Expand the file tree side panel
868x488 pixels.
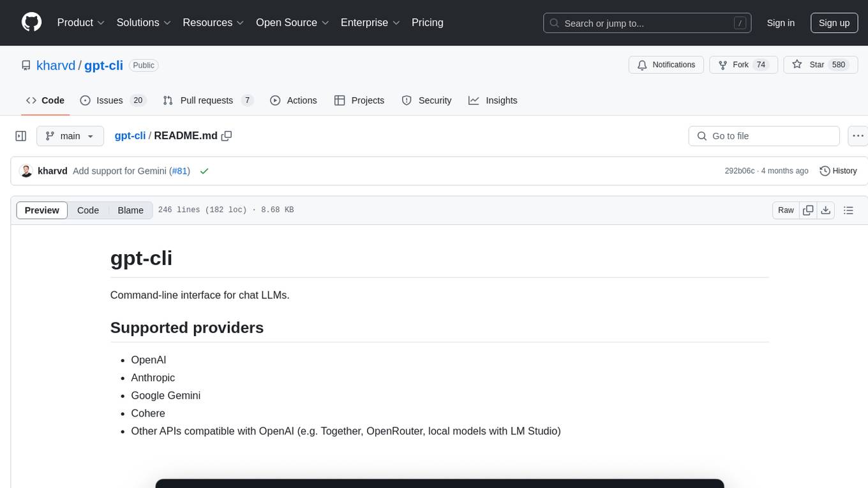(x=21, y=136)
